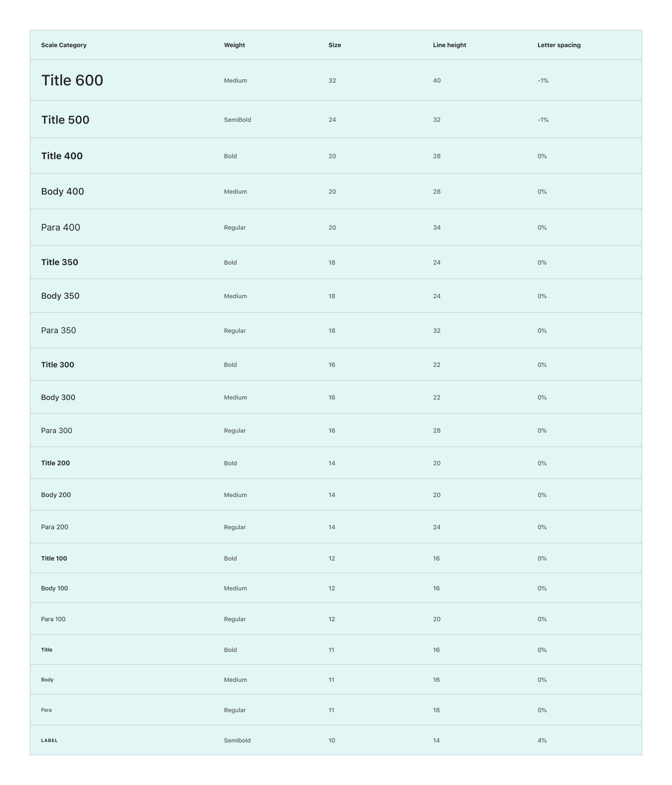The image size is (672, 785).
Task: Click the uppercase LABEL scale entry
Action: pos(49,740)
